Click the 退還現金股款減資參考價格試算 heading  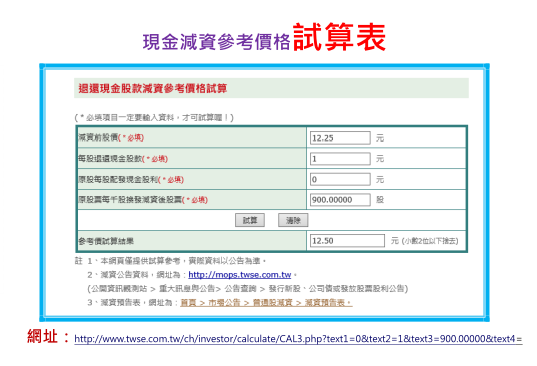click(x=153, y=88)
